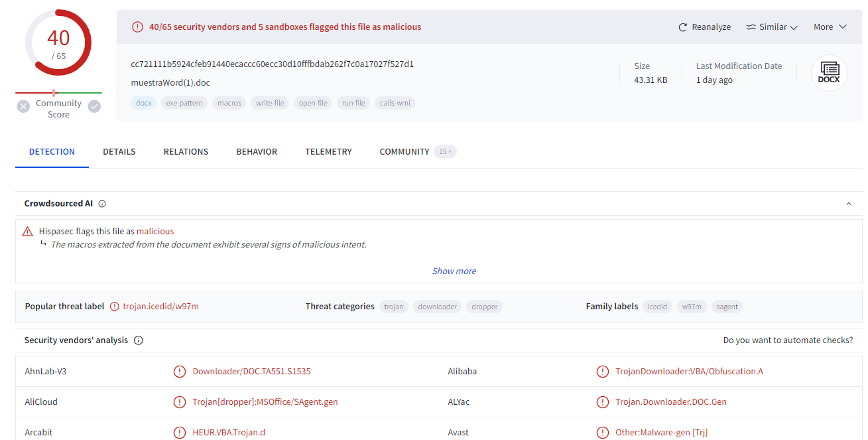The width and height of the screenshot is (868, 440).
Task: Open the COMMUNITY tab
Action: pyautogui.click(x=404, y=152)
